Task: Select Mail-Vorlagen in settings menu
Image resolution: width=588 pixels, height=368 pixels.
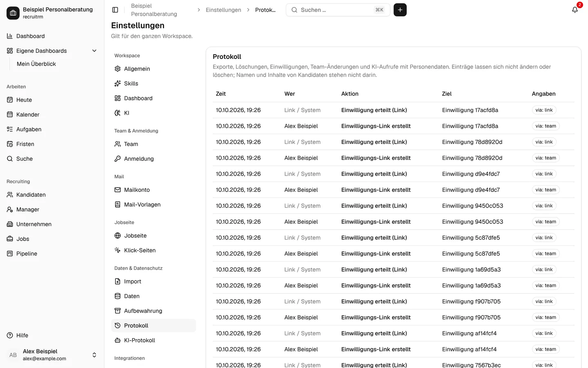Action: (154, 204)
